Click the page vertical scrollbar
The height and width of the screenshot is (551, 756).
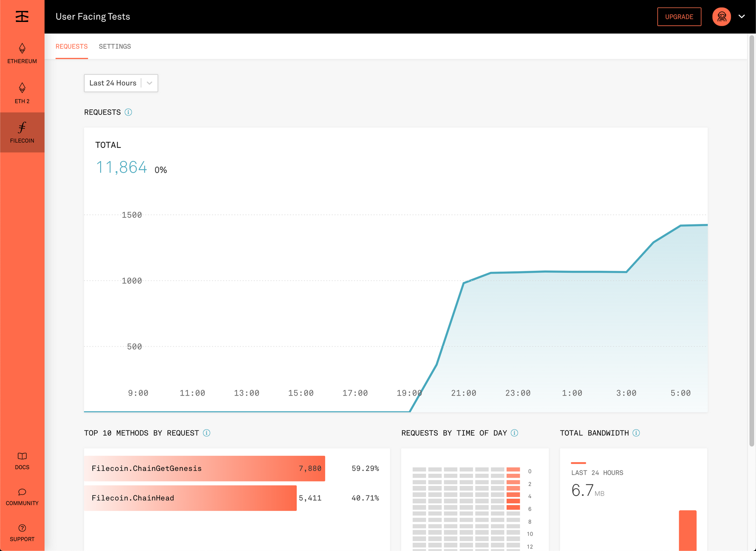751,241
